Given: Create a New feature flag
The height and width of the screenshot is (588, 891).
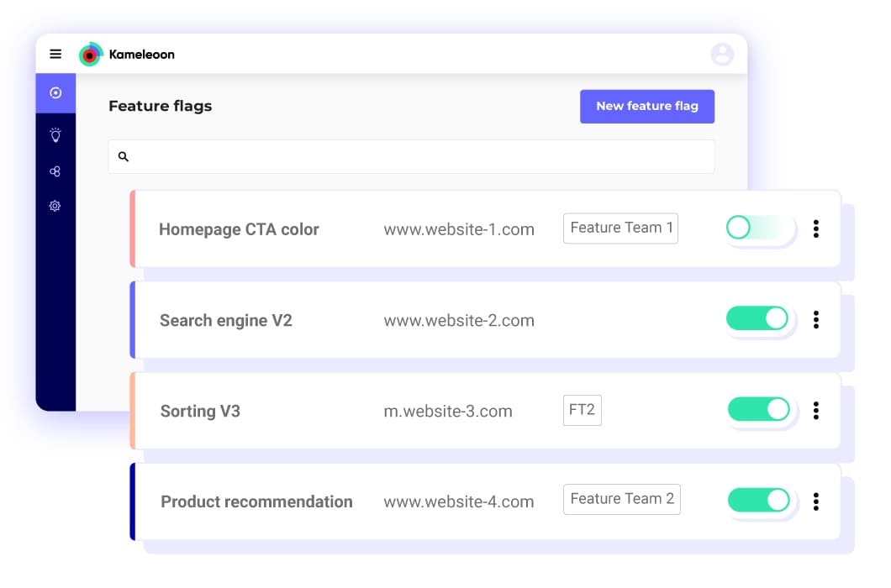Looking at the screenshot, I should (x=647, y=106).
